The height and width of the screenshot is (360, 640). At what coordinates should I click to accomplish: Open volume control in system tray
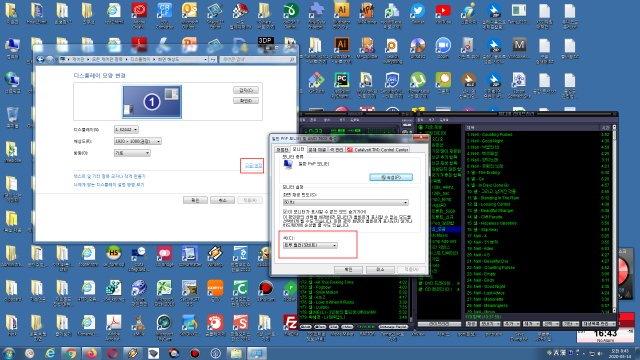pos(600,353)
